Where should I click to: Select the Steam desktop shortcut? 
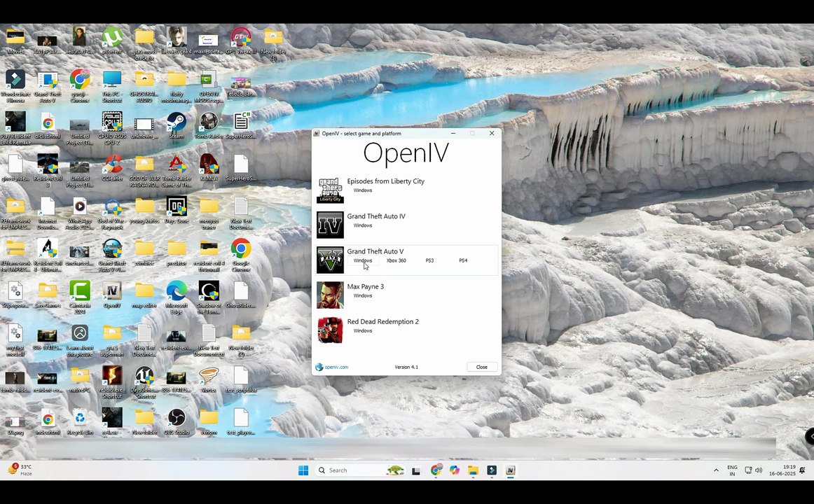point(177,125)
